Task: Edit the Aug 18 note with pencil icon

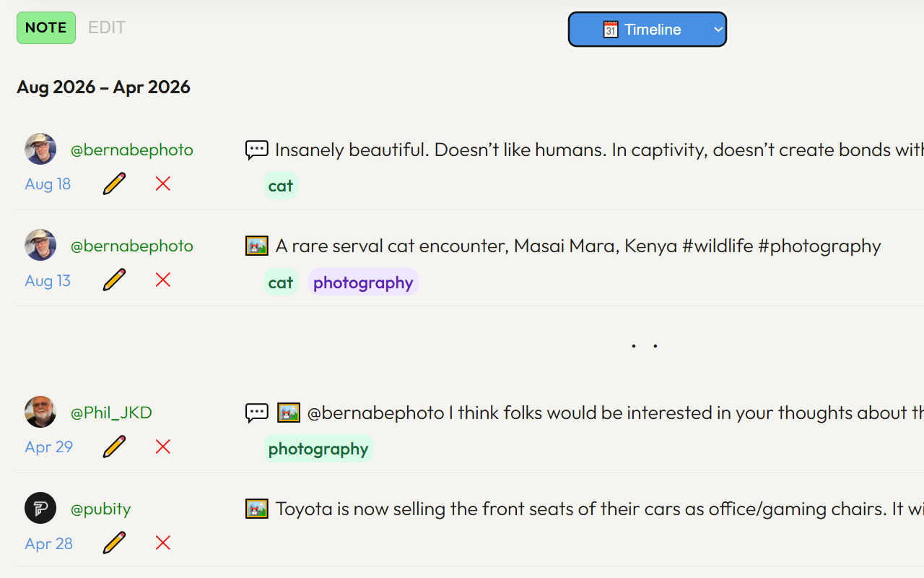Action: [114, 184]
